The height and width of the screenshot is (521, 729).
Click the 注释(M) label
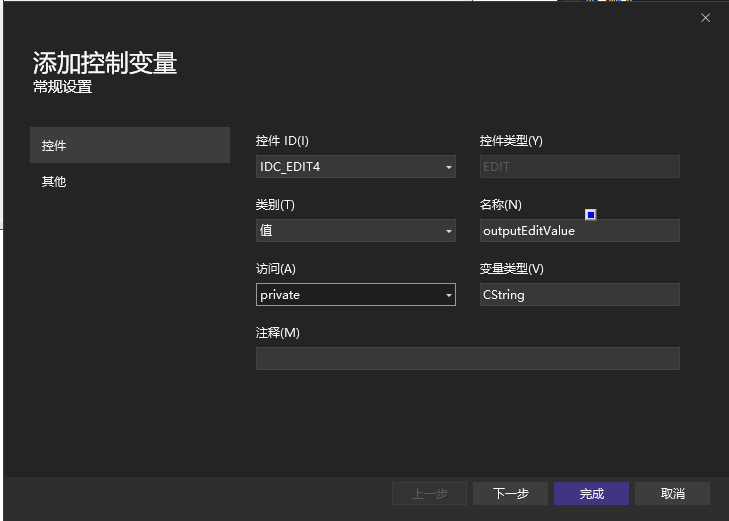[x=278, y=333]
